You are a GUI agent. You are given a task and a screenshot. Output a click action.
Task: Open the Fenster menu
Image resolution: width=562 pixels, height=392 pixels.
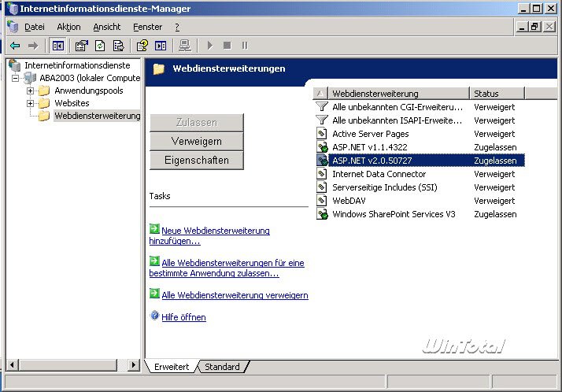click(x=148, y=27)
